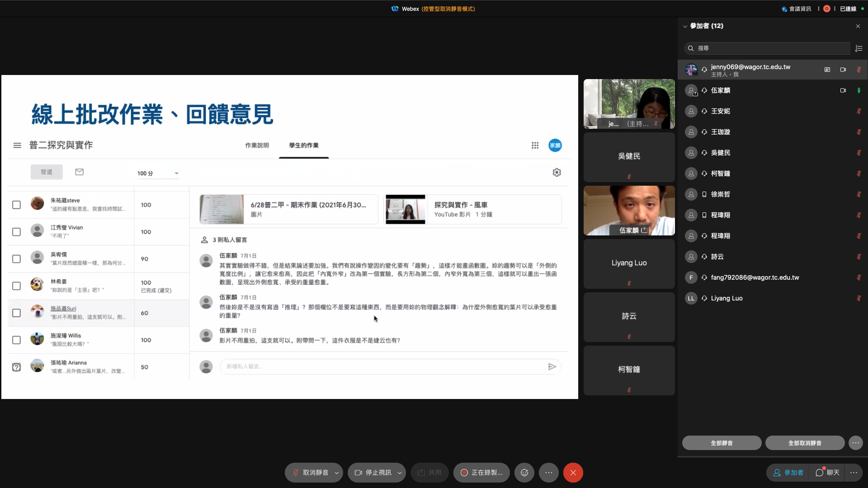Expand audio options arrow beside 取消靜音

(x=337, y=473)
